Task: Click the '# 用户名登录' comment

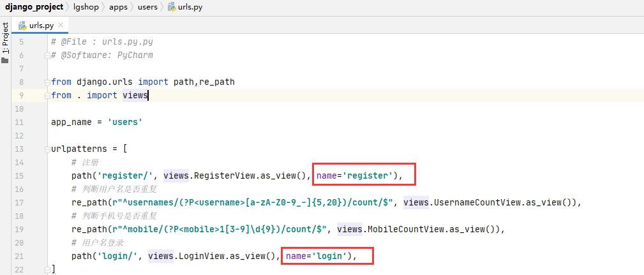Action: coord(98,242)
